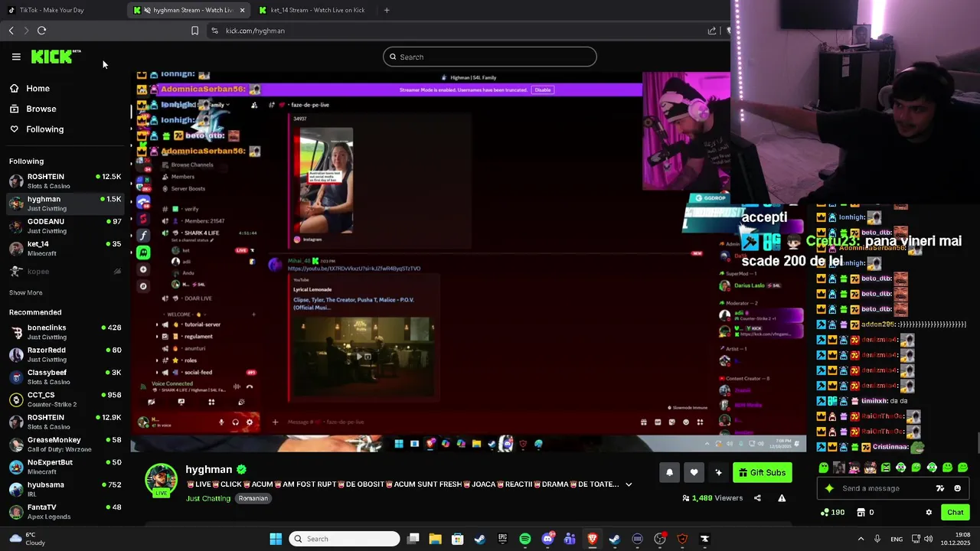The image size is (980, 551).
Task: Toggle the bell notification button
Action: point(669,472)
